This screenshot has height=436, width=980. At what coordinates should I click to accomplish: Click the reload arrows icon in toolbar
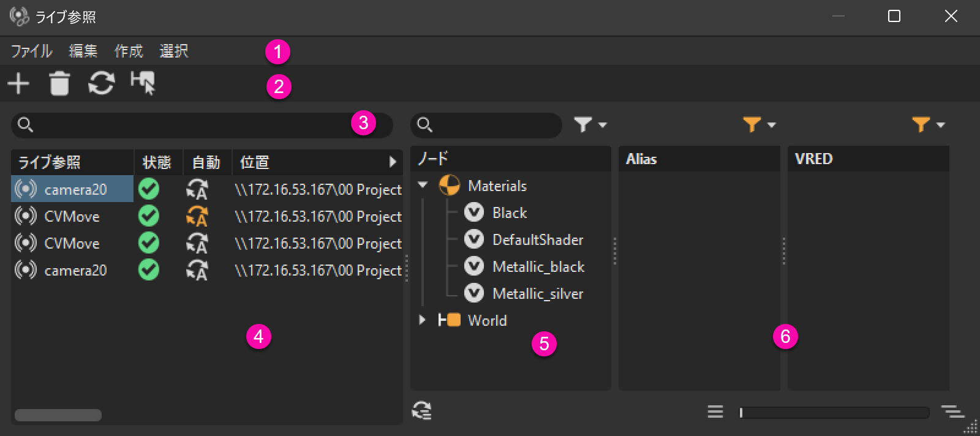pyautogui.click(x=102, y=83)
